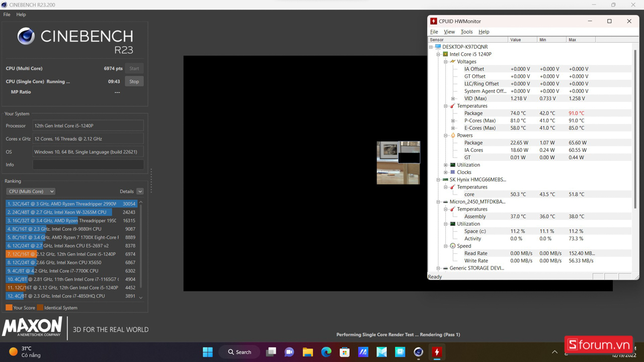Select ranking row 12th Gen i5-1240P 6974

point(71,254)
